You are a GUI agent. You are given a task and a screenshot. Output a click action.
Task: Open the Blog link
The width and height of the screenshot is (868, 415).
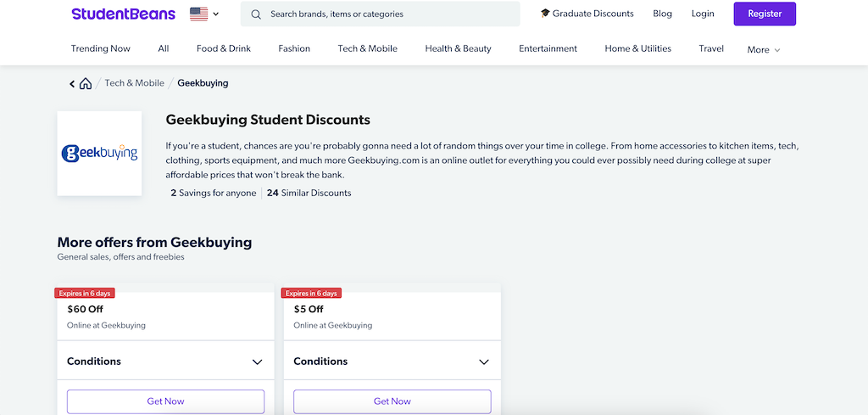[x=662, y=14]
